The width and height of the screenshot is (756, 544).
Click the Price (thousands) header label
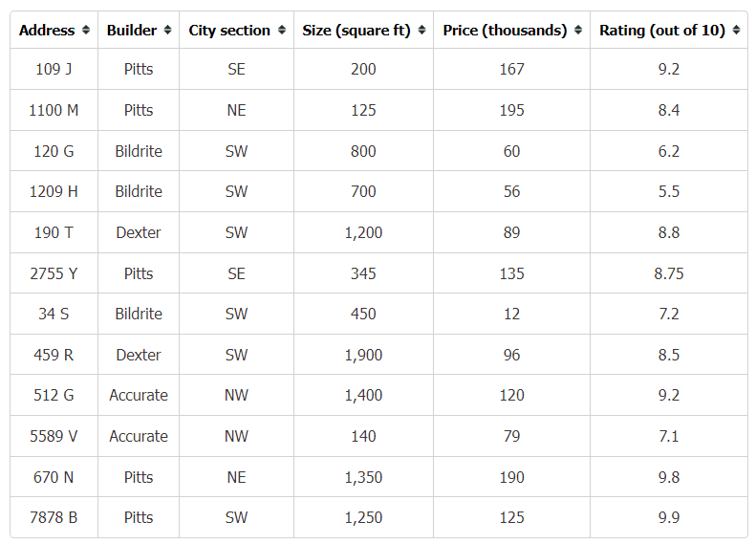(505, 30)
